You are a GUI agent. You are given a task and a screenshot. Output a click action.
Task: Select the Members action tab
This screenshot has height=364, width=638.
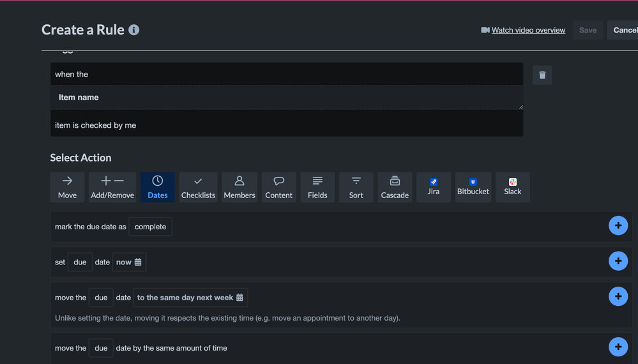(x=239, y=187)
